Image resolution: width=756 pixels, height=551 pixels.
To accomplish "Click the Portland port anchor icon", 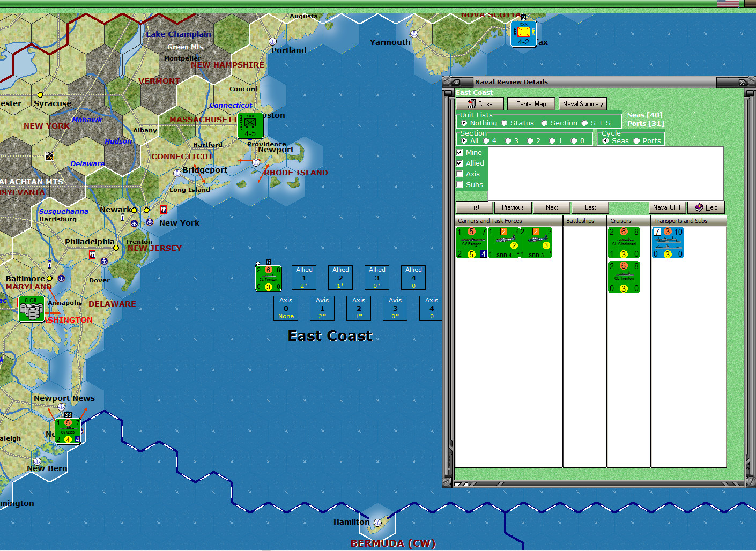I will click(x=272, y=41).
